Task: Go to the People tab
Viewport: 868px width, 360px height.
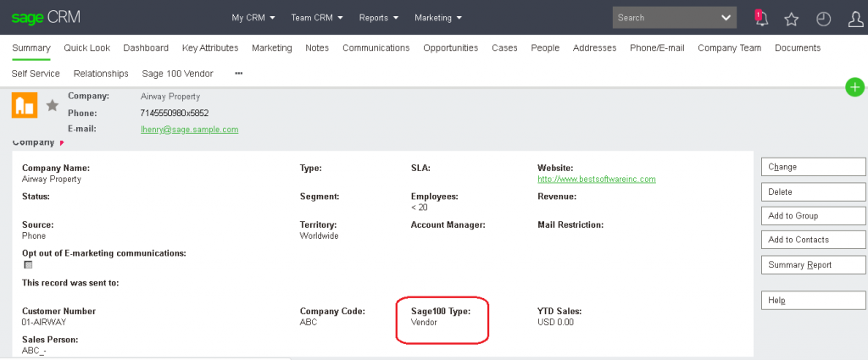Action: 545,48
